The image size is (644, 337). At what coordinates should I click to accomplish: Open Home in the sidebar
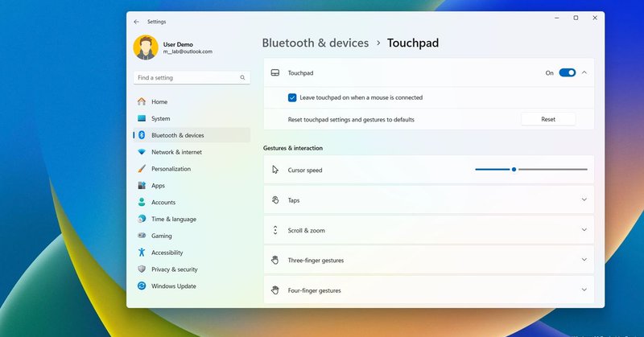point(192,101)
